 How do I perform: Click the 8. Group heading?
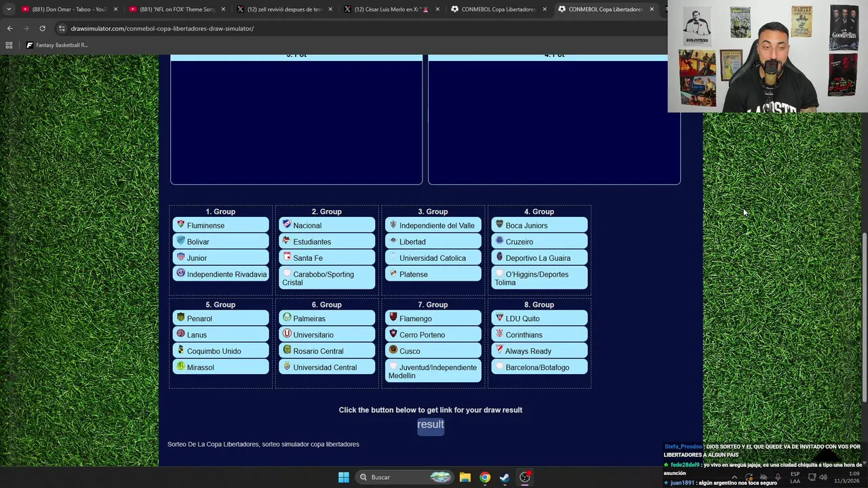coord(539,304)
